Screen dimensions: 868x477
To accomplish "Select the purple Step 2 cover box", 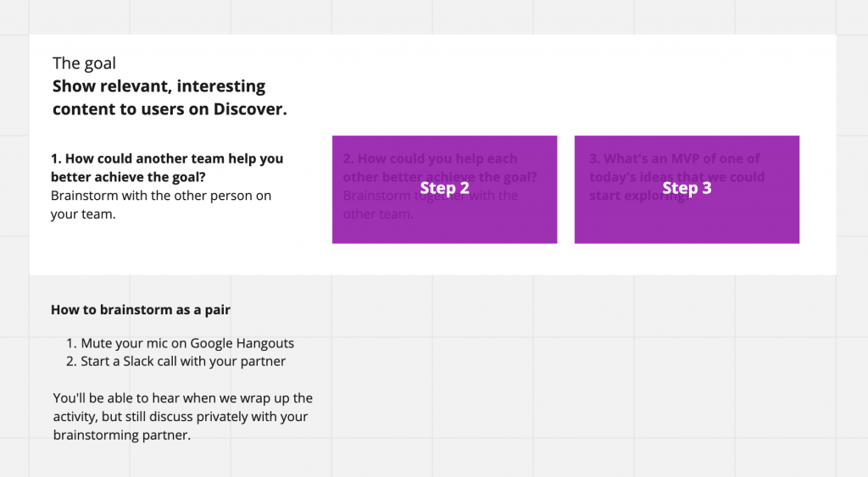I will 444,189.
